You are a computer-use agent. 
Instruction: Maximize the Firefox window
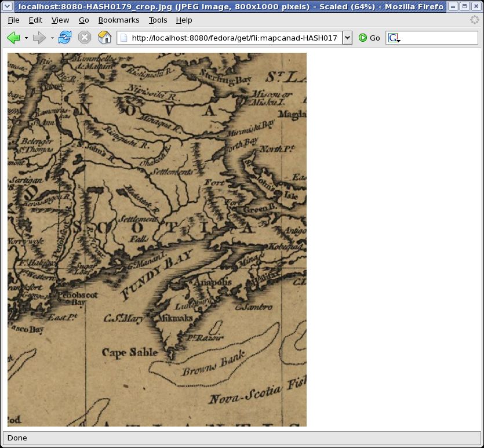click(x=464, y=6)
